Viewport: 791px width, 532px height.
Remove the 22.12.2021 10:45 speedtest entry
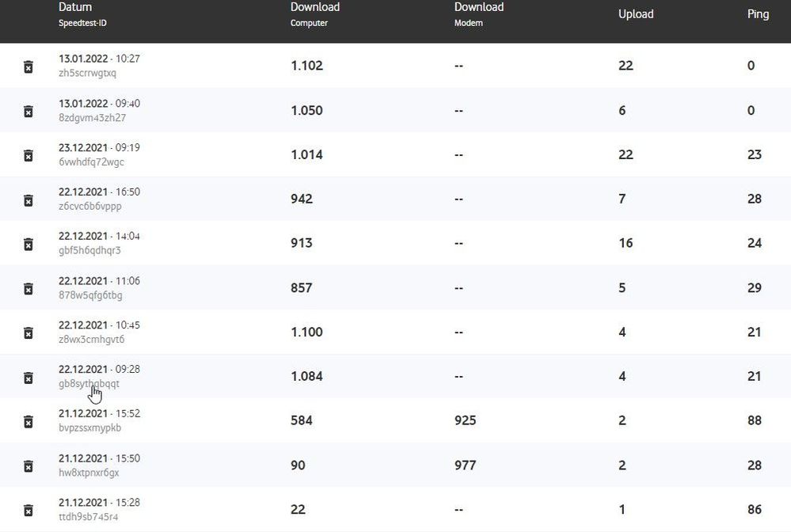pyautogui.click(x=28, y=332)
